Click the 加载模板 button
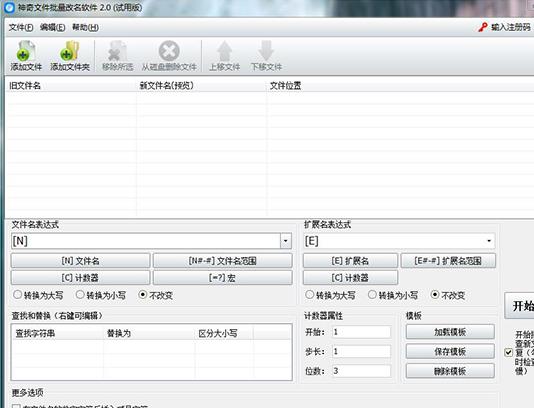534x408 pixels. pyautogui.click(x=450, y=332)
